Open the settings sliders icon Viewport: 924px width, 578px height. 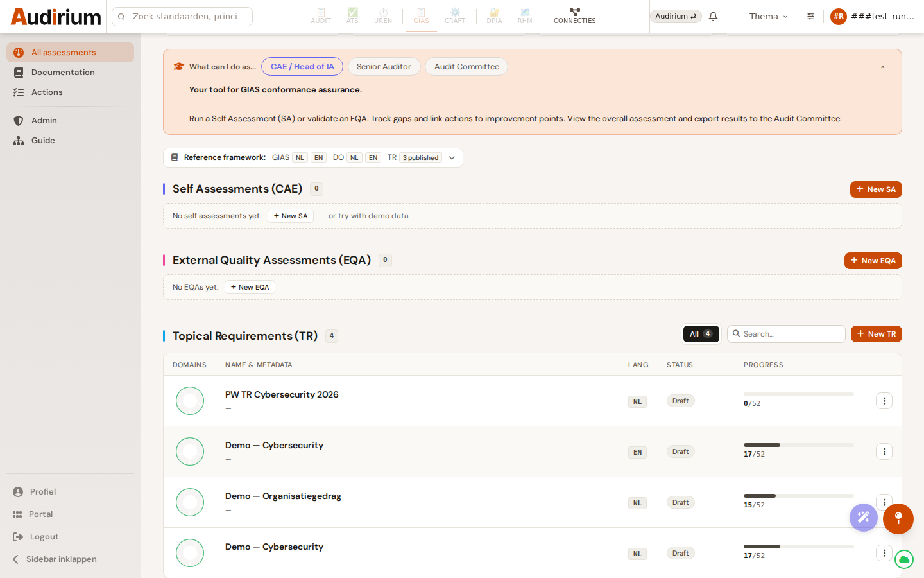click(810, 16)
